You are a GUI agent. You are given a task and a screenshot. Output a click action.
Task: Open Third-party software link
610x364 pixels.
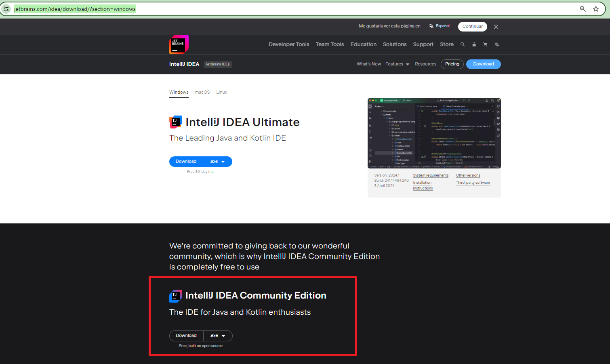473,183
